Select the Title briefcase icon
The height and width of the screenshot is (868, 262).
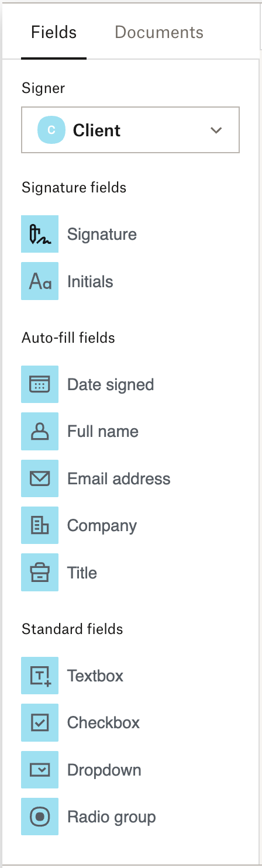(40, 573)
